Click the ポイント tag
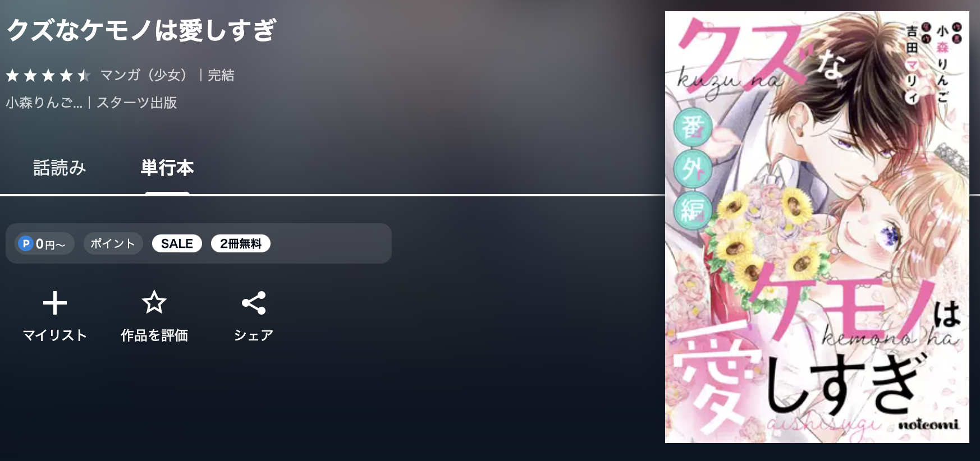 (113, 243)
